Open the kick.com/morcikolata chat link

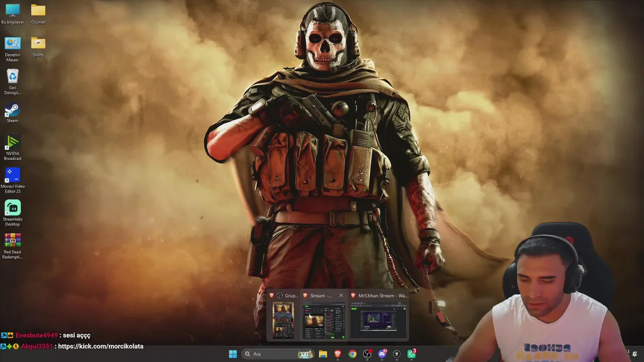point(101,346)
